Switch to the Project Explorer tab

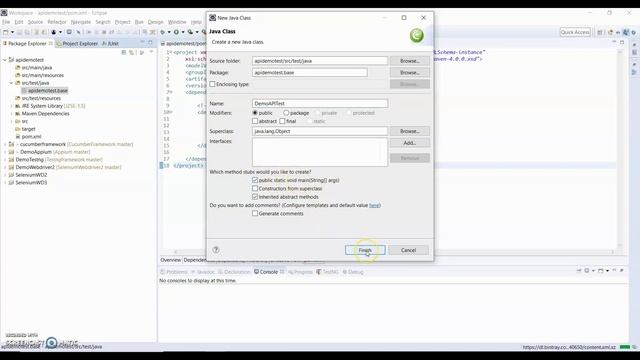click(x=78, y=43)
